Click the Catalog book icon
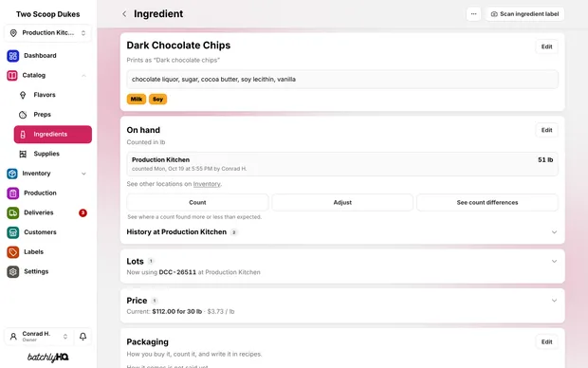The width and height of the screenshot is (588, 368). tap(12, 75)
